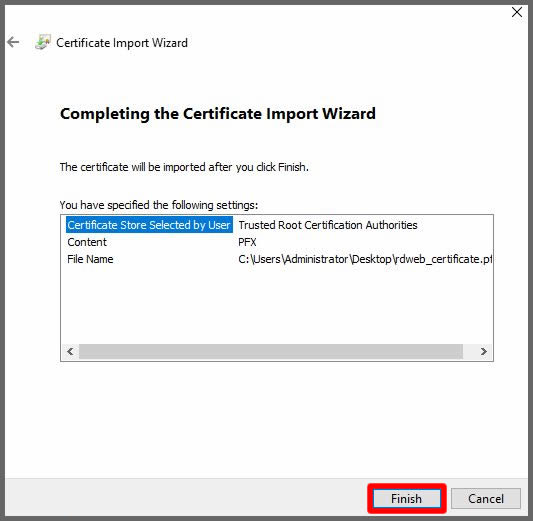This screenshot has height=521, width=533.
Task: Click the rdweb_certificate file path value
Action: tap(365, 259)
